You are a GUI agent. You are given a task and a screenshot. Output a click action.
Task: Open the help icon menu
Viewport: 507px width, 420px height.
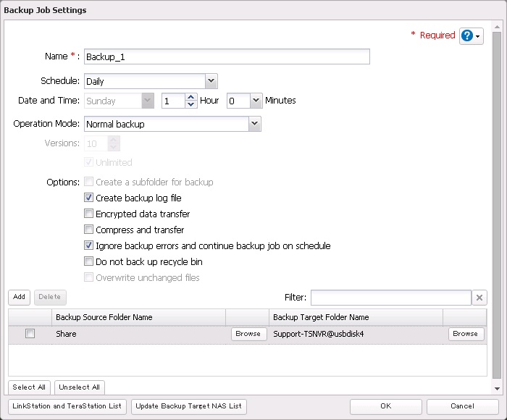471,36
